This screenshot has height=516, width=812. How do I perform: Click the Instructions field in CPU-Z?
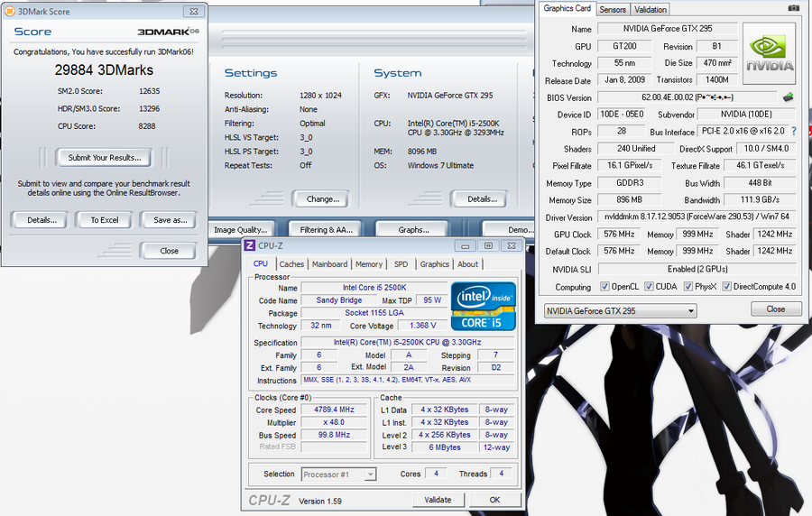pyautogui.click(x=408, y=380)
